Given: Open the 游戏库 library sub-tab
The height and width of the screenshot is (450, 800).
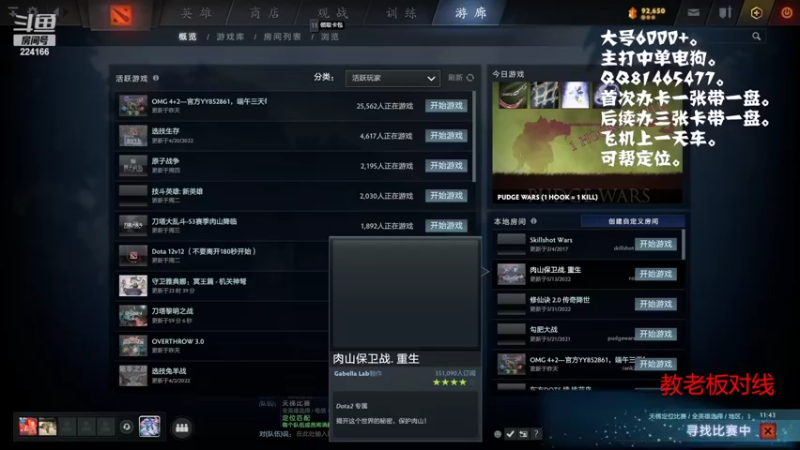Looking at the screenshot, I should click(x=230, y=37).
